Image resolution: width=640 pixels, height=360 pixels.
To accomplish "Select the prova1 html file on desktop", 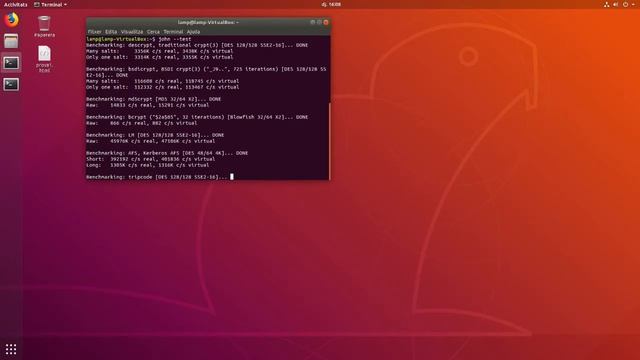I will (44, 59).
